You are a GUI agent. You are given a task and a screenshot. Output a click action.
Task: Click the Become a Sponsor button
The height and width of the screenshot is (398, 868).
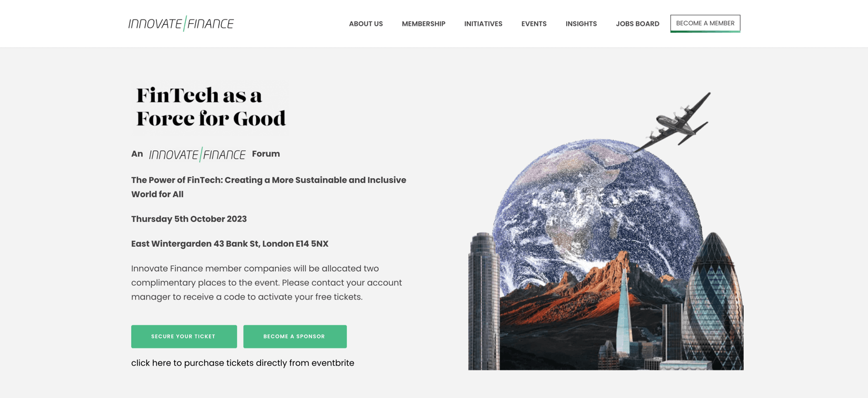click(295, 336)
